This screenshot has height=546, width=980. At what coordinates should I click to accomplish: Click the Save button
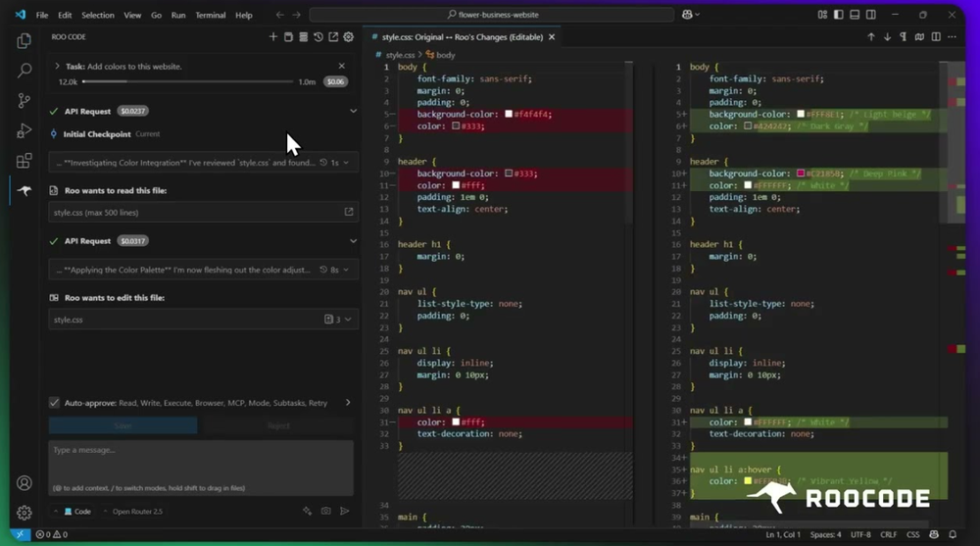point(123,425)
